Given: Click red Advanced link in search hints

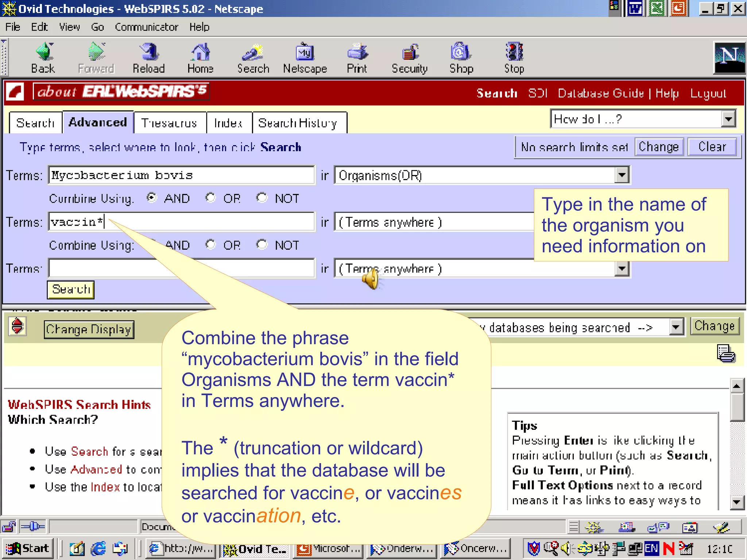Looking at the screenshot, I should pos(96,469).
